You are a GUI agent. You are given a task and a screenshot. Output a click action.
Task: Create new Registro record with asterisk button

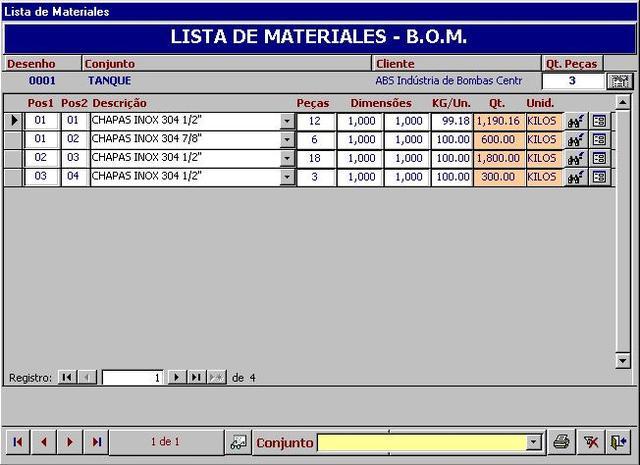216,377
